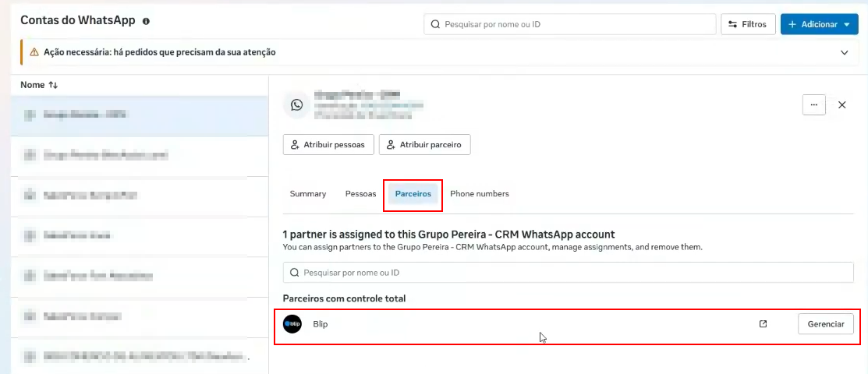Focus the partner search field under Parceiros
868x374 pixels.
[568, 273]
